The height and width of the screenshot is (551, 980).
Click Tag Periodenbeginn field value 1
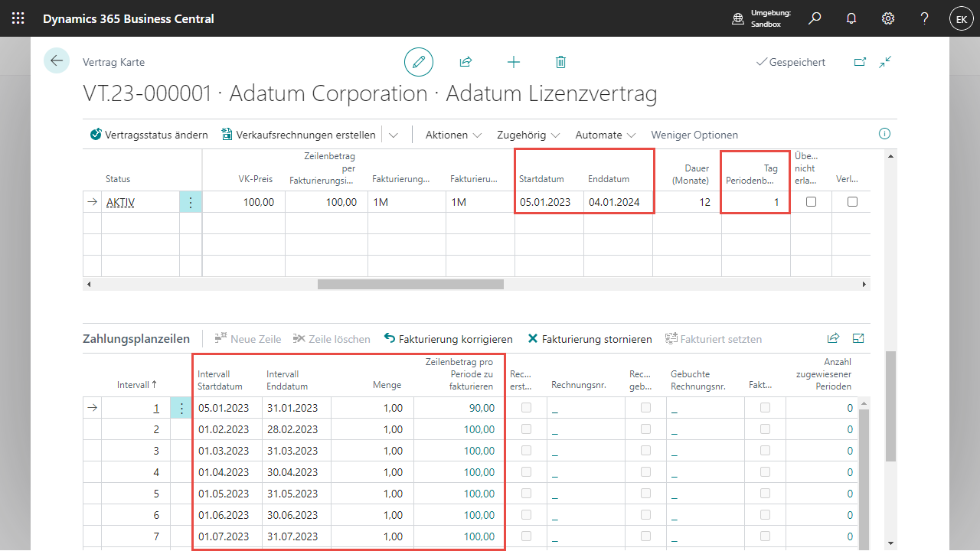point(756,202)
